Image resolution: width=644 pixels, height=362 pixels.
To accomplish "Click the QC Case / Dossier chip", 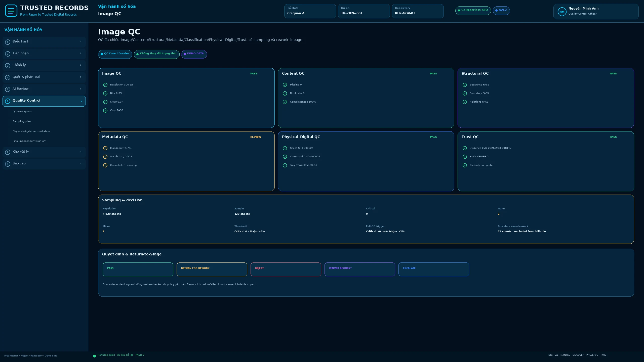I will point(115,54).
